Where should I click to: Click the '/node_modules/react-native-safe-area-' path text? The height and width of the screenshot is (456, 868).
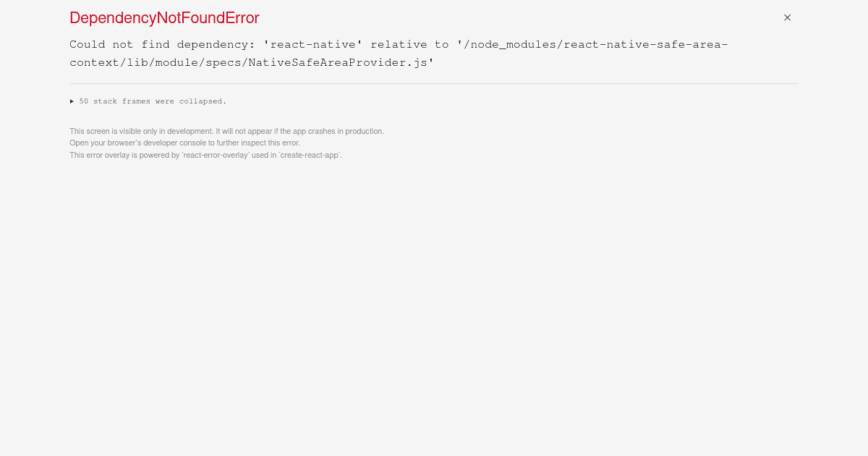(592, 44)
